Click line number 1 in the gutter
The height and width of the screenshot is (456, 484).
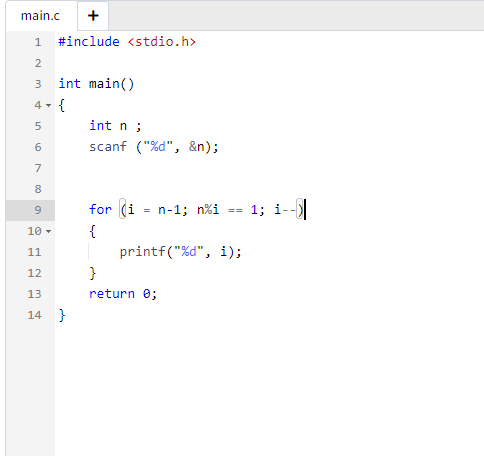pyautogui.click(x=38, y=42)
